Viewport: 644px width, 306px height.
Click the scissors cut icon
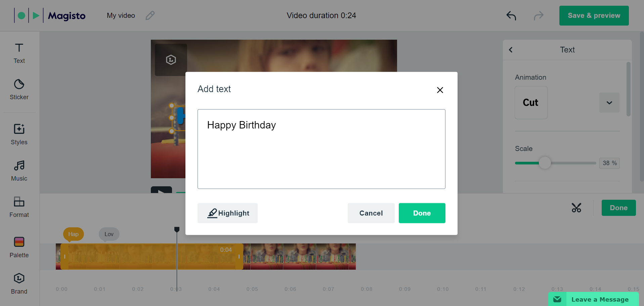(x=576, y=208)
